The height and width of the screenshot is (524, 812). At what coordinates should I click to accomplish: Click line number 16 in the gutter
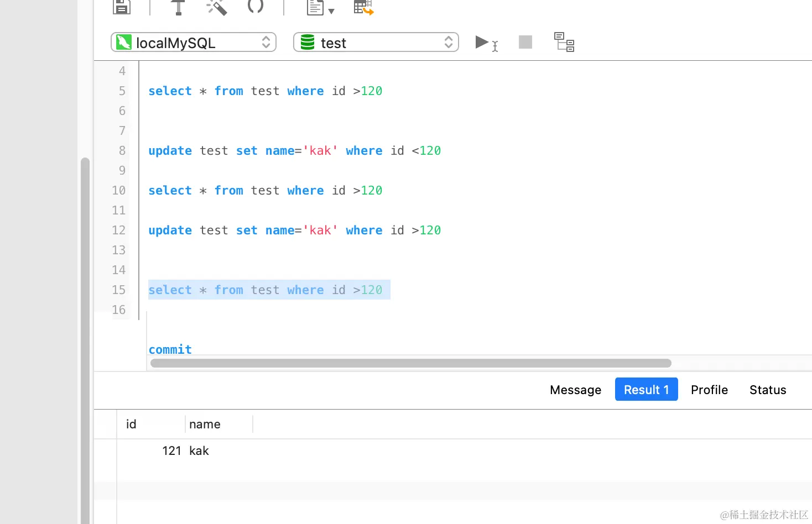point(119,310)
